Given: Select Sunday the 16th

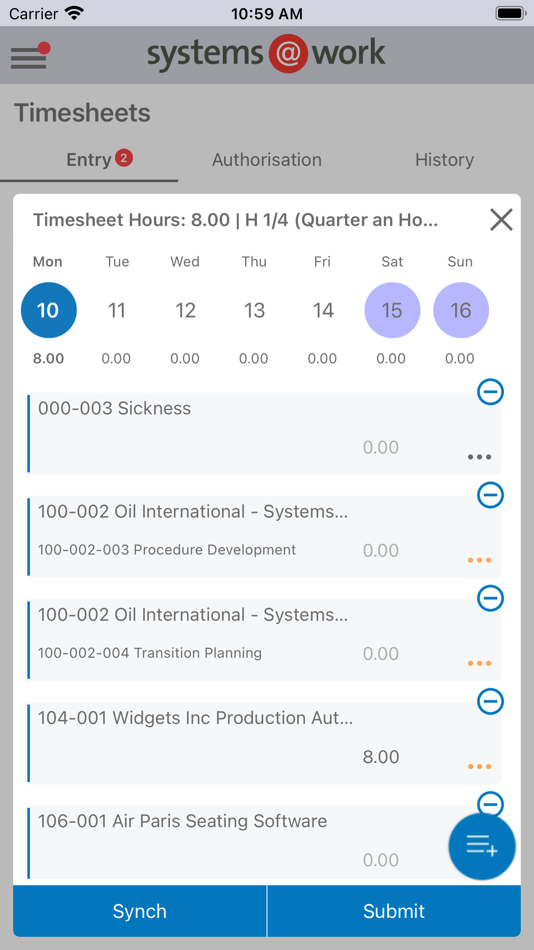Looking at the screenshot, I should click(461, 310).
